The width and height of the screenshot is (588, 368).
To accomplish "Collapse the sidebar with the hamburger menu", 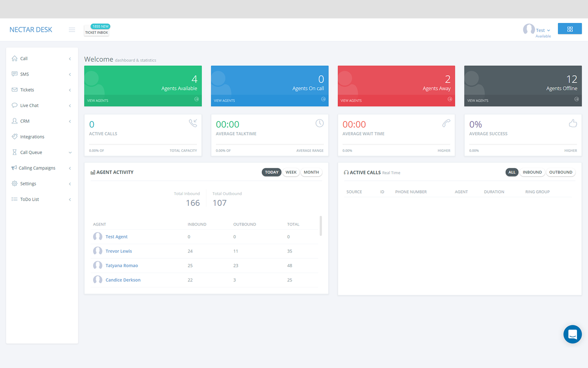I will pos(72,29).
